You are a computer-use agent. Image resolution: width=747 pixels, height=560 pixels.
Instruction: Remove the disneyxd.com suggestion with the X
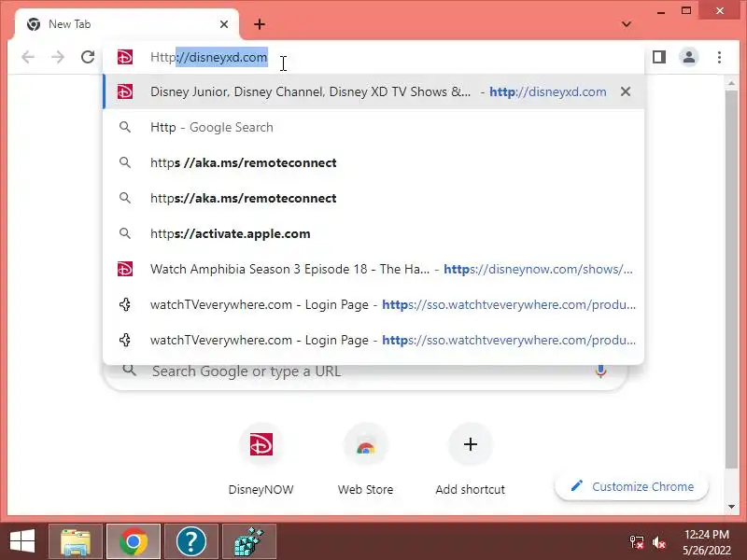[626, 91]
